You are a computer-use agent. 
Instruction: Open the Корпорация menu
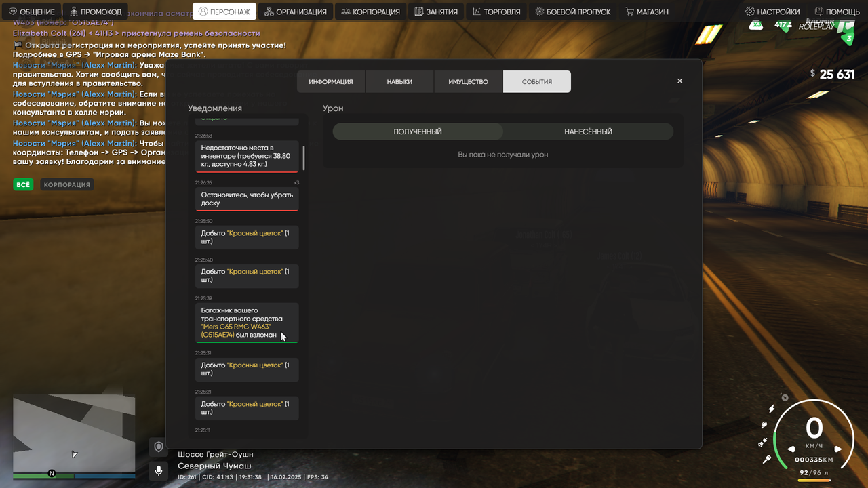coord(370,12)
